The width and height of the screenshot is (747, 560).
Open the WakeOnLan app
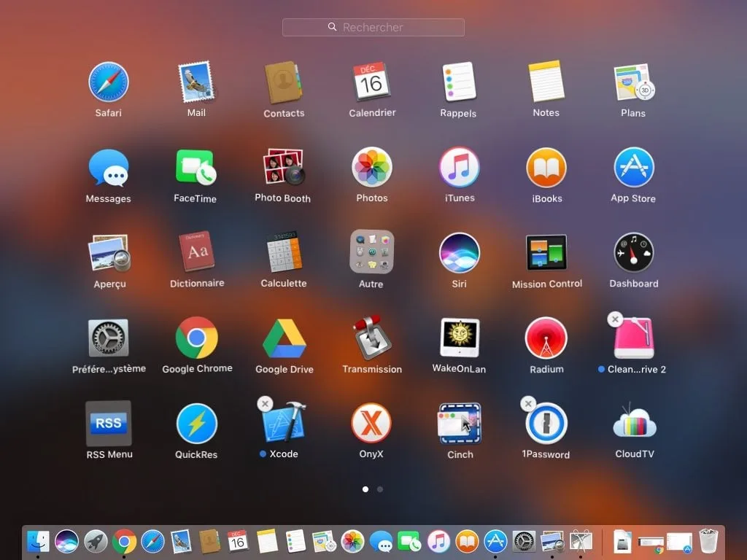coord(460,338)
